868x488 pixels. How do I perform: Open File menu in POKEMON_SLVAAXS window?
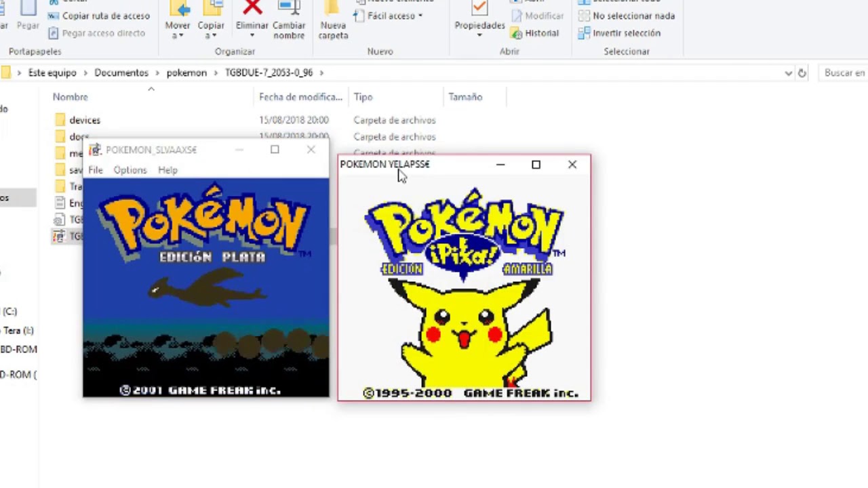click(95, 170)
